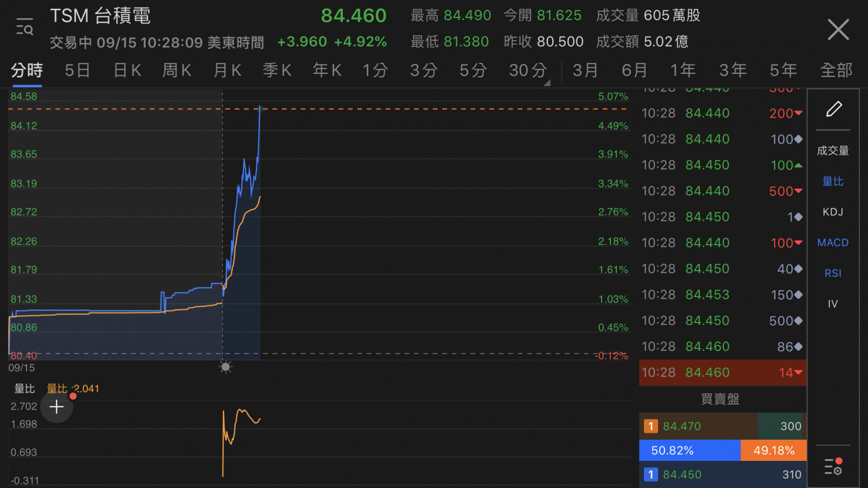The width and height of the screenshot is (868, 488).
Task: Switch to the 月K monthly candlestick tab
Action: click(x=227, y=70)
